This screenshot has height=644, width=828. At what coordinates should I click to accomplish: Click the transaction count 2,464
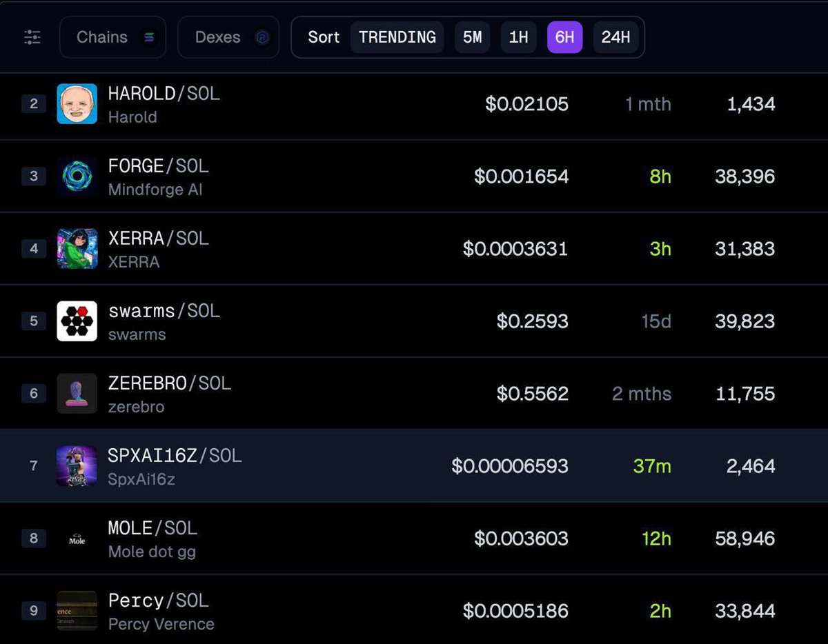coord(751,466)
